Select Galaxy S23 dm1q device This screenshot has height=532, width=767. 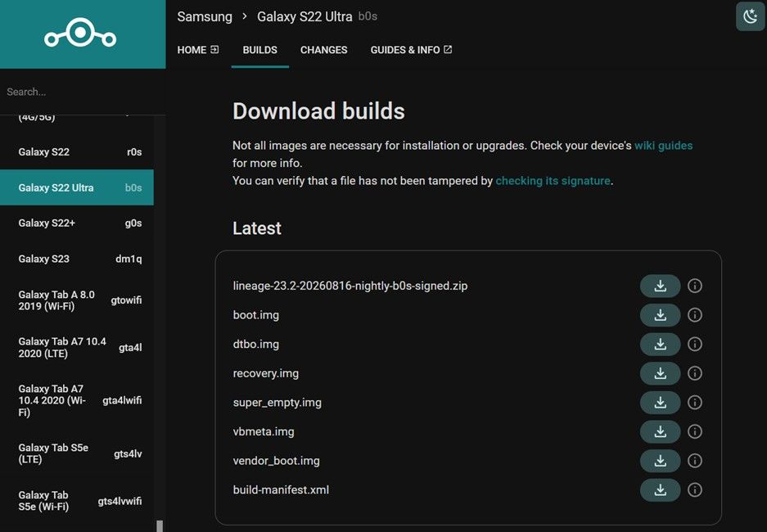point(77,259)
